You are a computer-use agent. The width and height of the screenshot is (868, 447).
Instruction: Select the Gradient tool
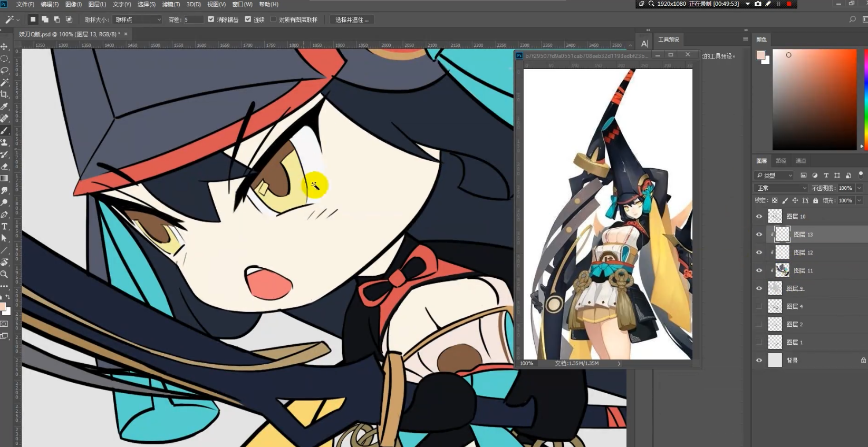click(x=5, y=178)
